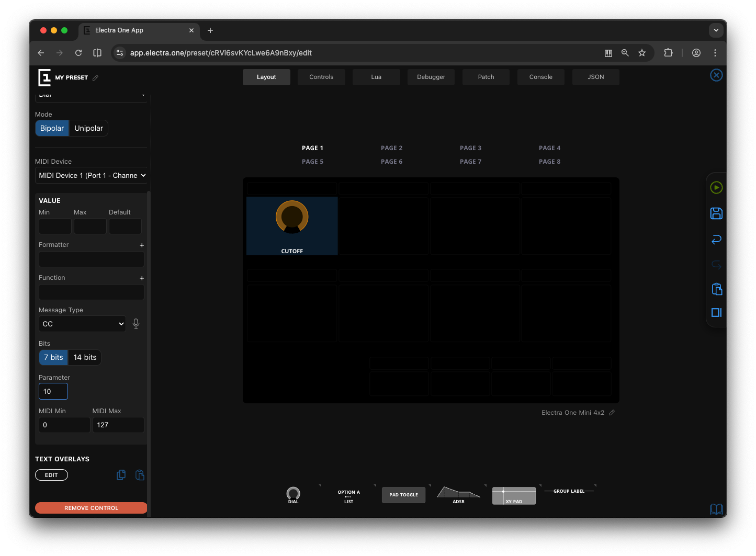
Task: Toggle the Pad Toggle control
Action: click(403, 495)
